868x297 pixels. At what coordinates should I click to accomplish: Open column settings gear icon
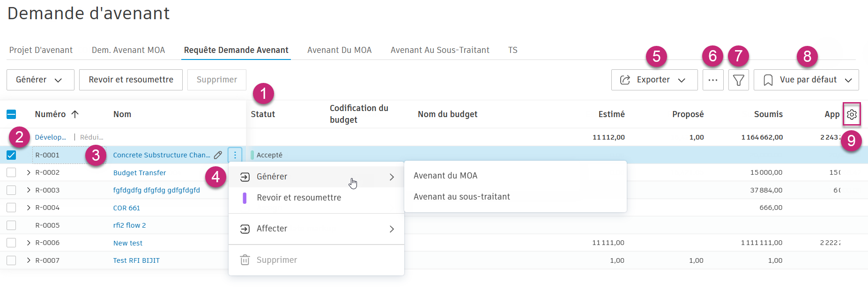(x=852, y=114)
